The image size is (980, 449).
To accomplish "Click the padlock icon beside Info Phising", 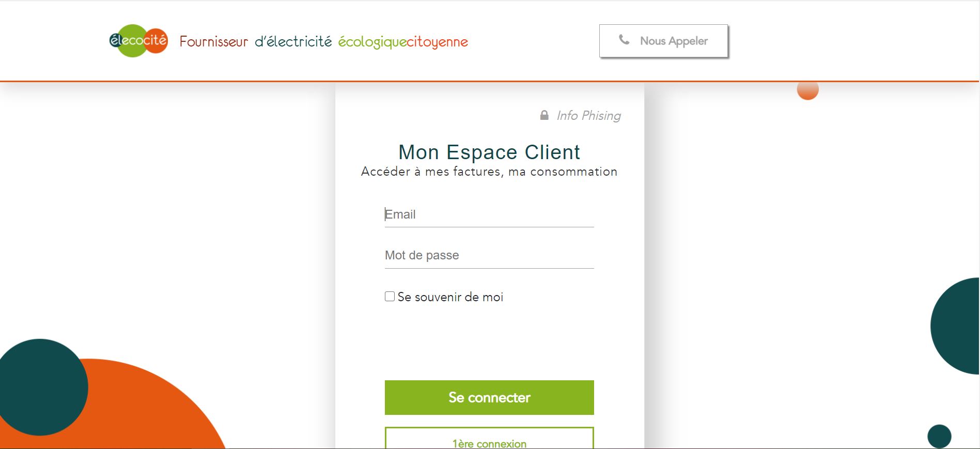I will [544, 115].
